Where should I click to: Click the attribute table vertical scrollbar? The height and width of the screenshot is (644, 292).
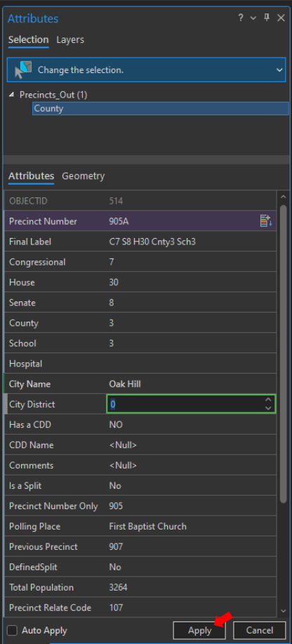[284, 353]
